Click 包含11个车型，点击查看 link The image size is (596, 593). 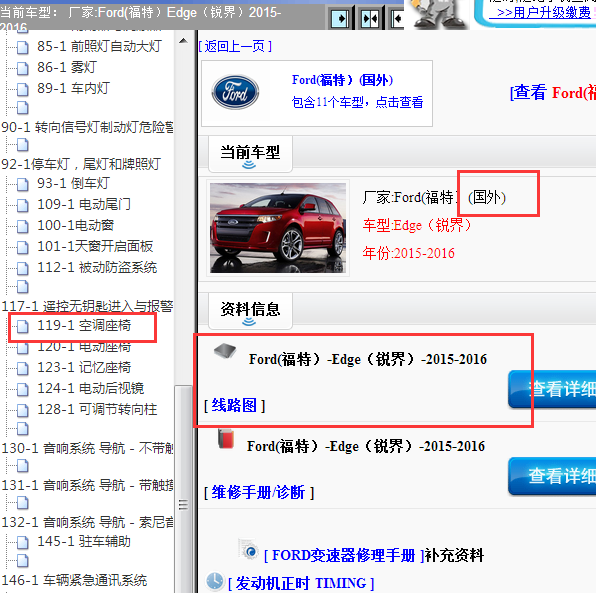357,102
